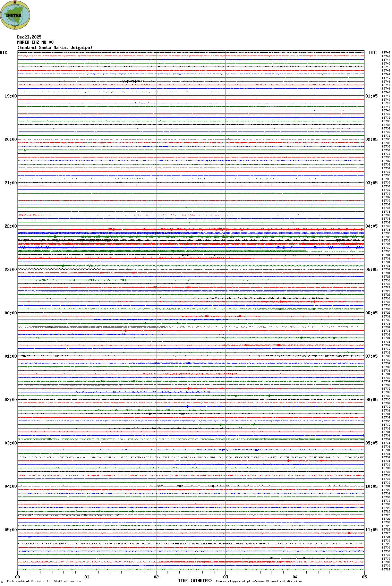Screen dimensions: 392x586
Task: Click the traces clipped footnote text
Action: (x=259, y=581)
